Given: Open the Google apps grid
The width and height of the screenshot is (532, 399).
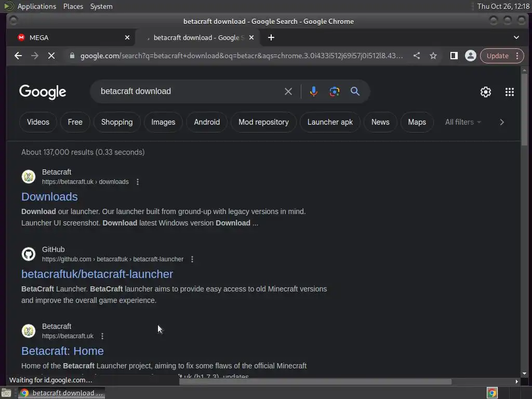Looking at the screenshot, I should [509, 92].
